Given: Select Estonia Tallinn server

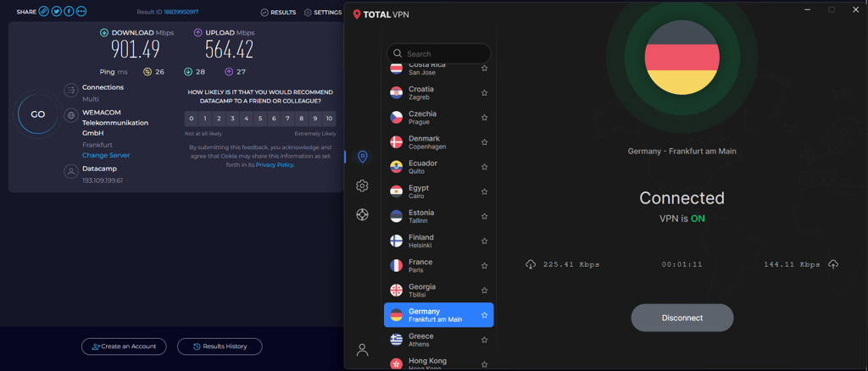Looking at the screenshot, I should (x=439, y=217).
